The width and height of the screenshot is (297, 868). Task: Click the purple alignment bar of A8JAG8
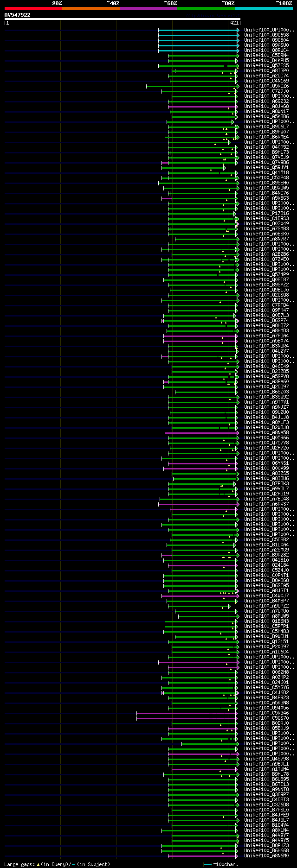point(203,106)
